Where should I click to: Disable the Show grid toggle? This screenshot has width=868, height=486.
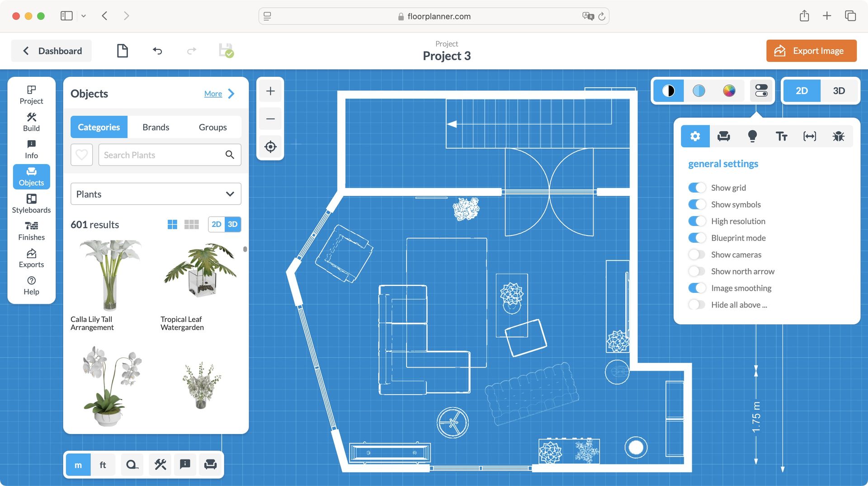[x=697, y=188]
